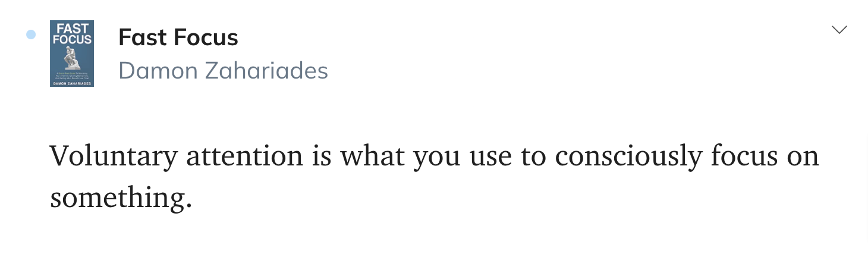
Task: Click the surname "Zahariades" under the title
Action: pyautogui.click(x=266, y=71)
